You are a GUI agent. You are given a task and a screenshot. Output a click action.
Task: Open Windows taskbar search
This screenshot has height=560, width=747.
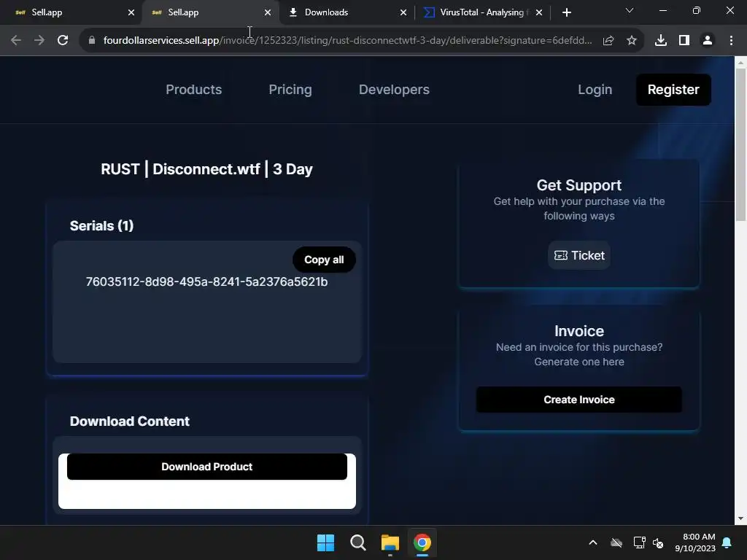point(357,542)
